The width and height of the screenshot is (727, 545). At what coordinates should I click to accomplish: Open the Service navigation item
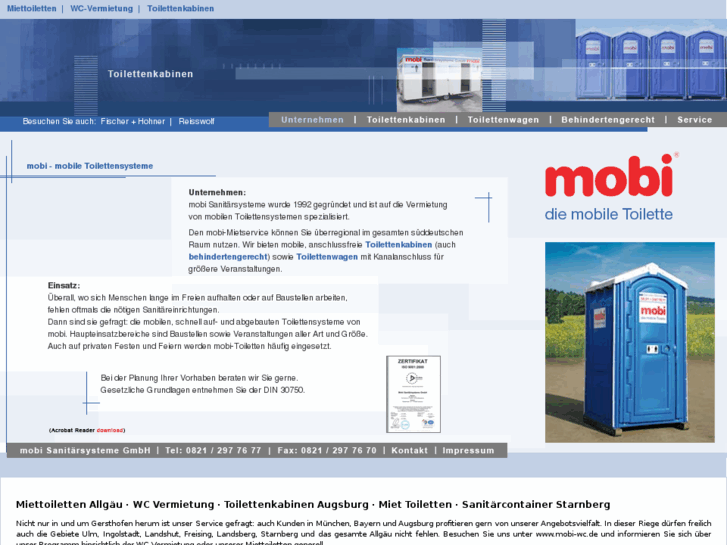click(694, 120)
